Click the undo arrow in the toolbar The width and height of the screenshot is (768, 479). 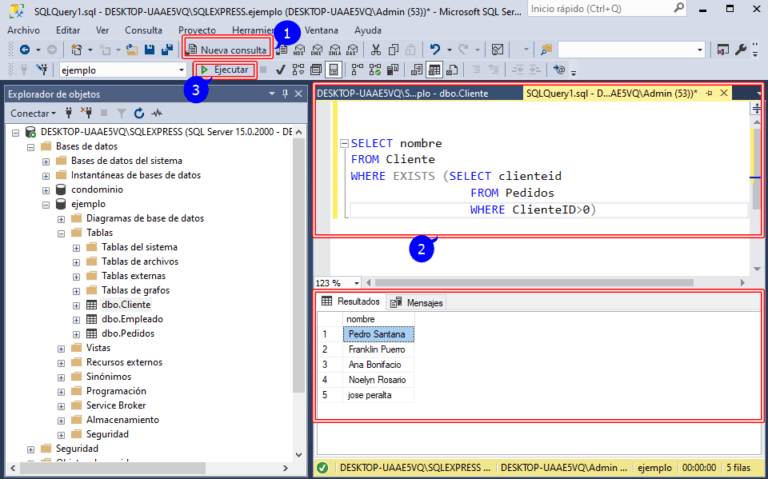435,49
